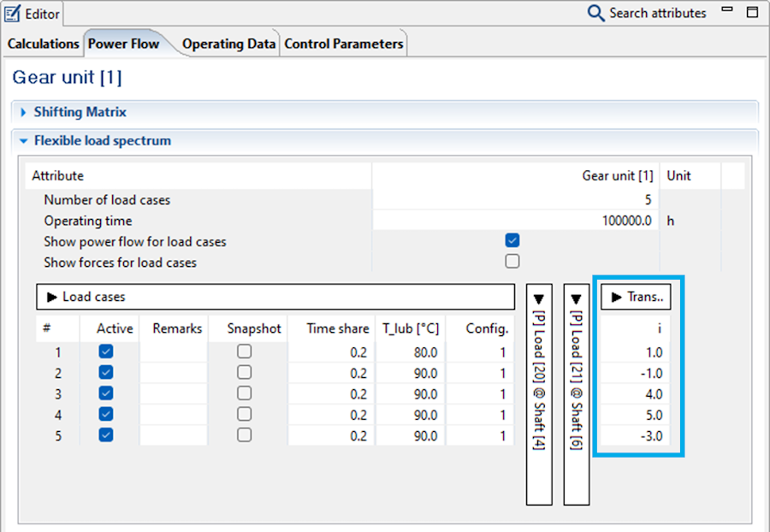The height and width of the screenshot is (532, 770).
Task: Collapse the Trans.. column group
Action: click(616, 297)
